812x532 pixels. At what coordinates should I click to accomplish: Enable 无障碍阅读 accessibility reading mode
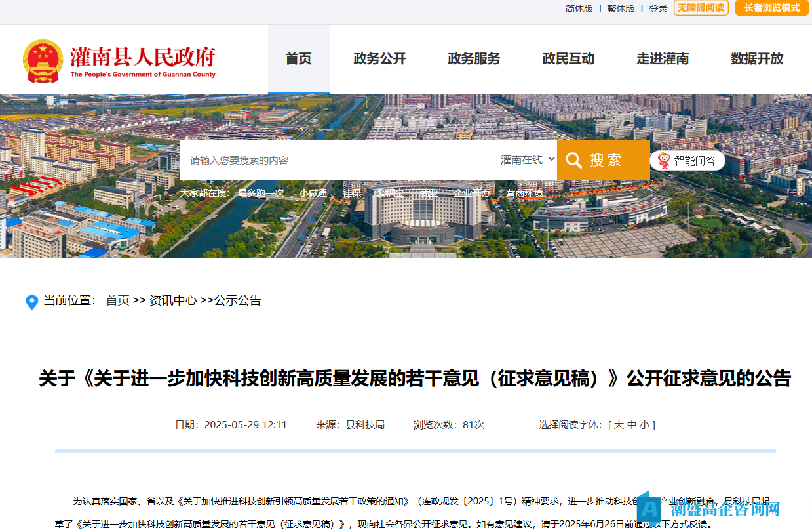(x=701, y=8)
